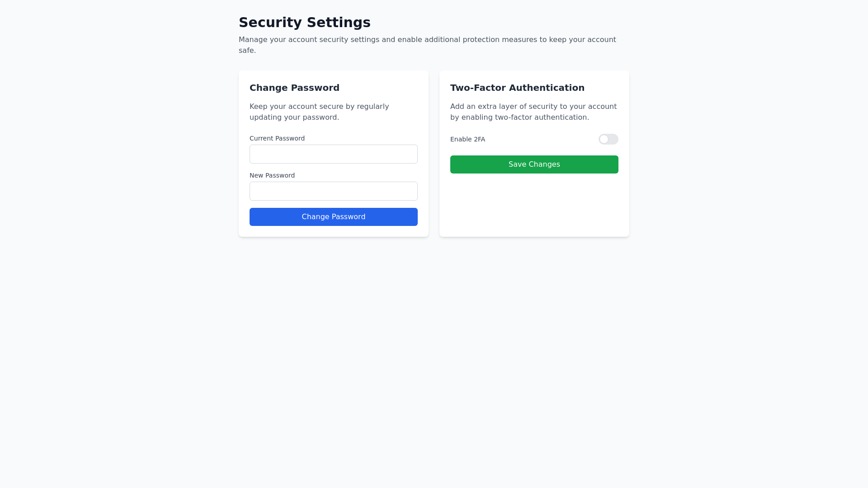Click the Security Settings page title
This screenshot has width=868, height=488.
304,22
